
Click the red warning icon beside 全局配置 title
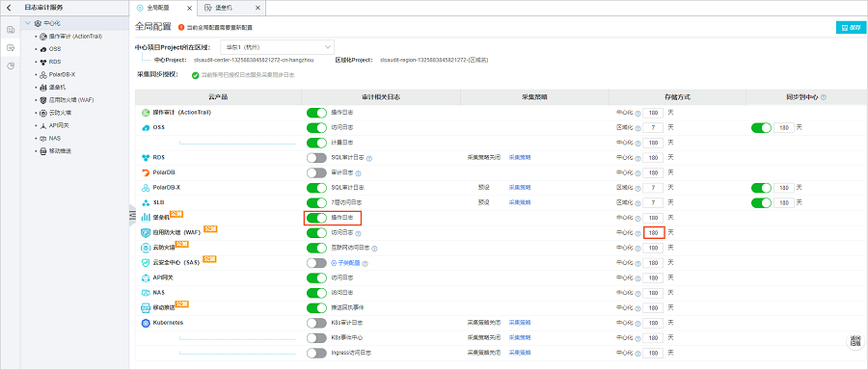tap(181, 27)
